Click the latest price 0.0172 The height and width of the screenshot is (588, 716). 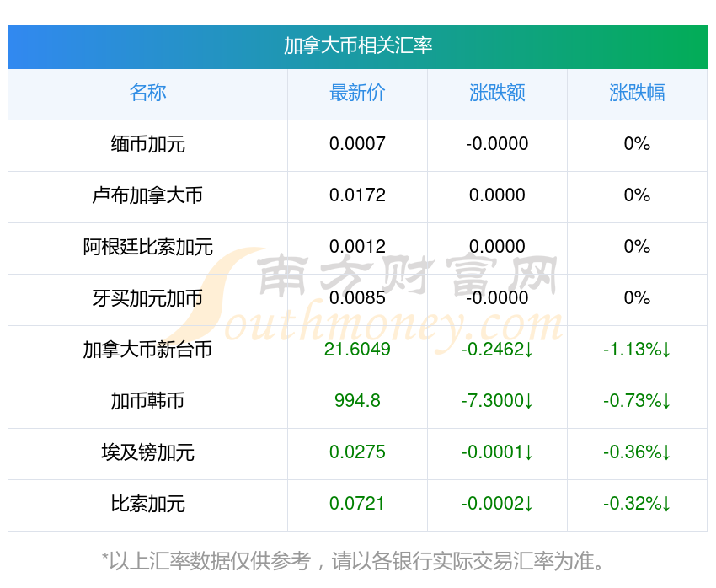coord(357,195)
